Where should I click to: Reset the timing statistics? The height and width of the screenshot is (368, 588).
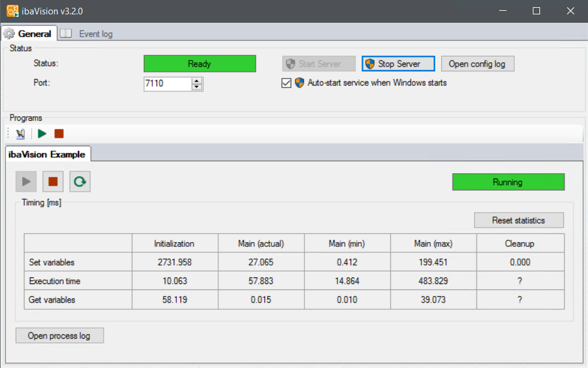coord(518,220)
